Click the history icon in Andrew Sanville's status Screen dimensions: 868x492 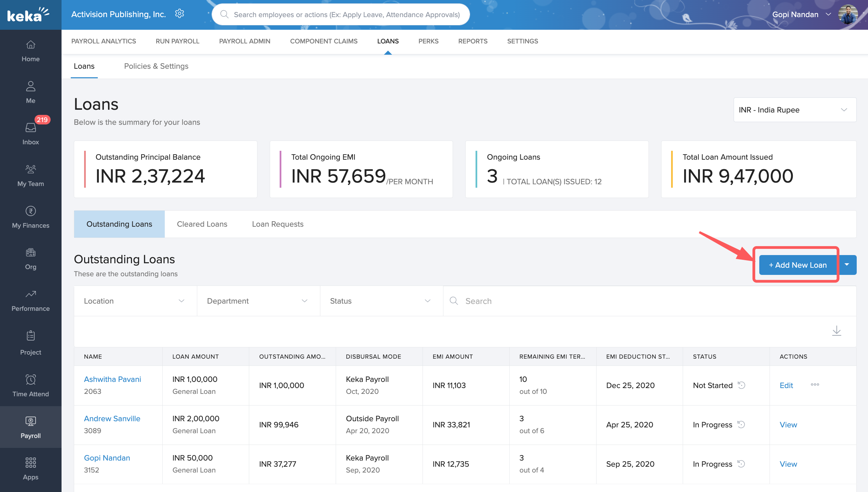click(741, 425)
